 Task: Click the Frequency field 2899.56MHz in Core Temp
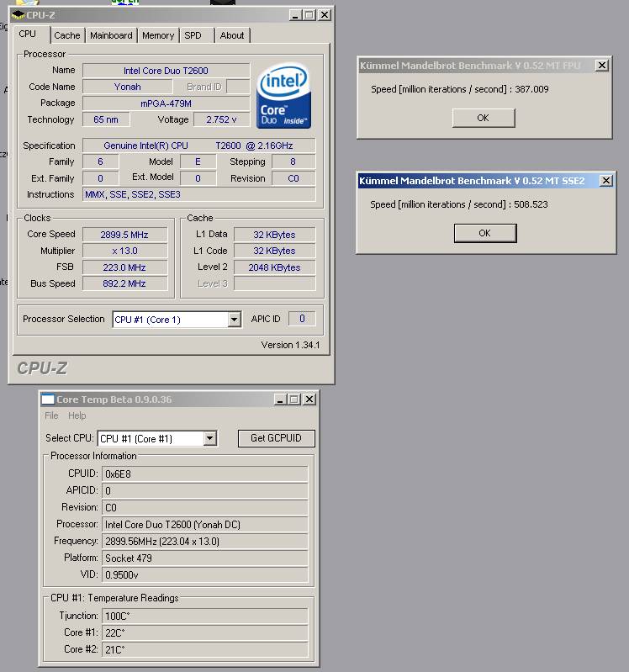click(x=205, y=542)
